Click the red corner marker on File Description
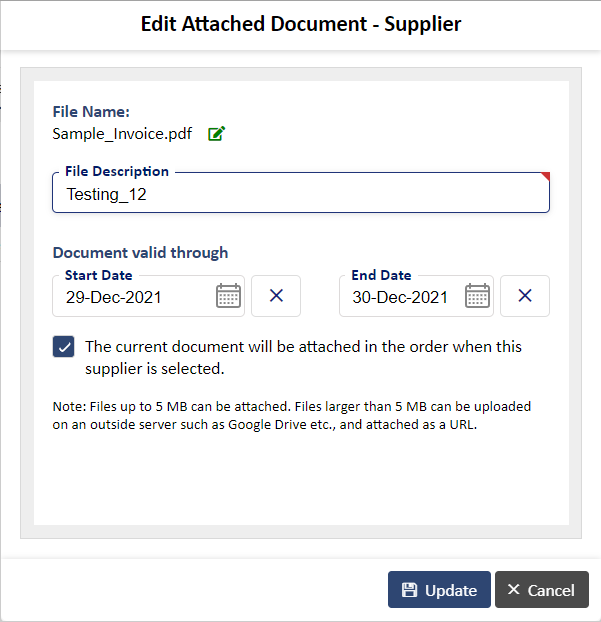Image resolution: width=601 pixels, height=622 pixels. 546,176
